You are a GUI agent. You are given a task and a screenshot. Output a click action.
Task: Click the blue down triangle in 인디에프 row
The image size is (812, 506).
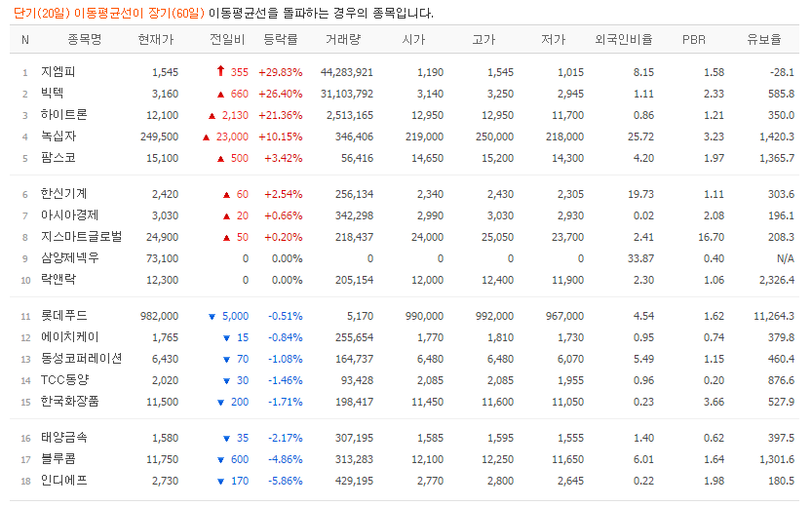pos(220,482)
